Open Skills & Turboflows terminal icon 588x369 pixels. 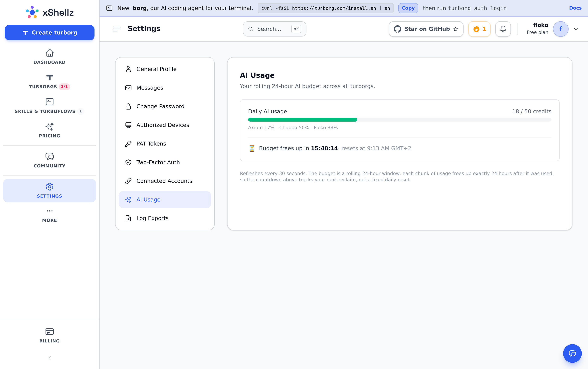pyautogui.click(x=50, y=102)
